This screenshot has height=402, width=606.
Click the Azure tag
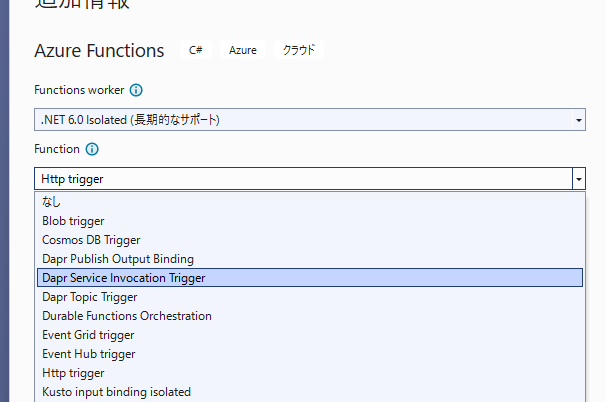coord(243,50)
